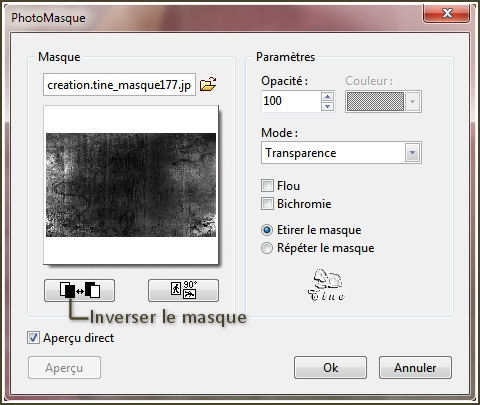The width and height of the screenshot is (480, 405).
Task: Select the Répéter le masque option
Action: (267, 248)
